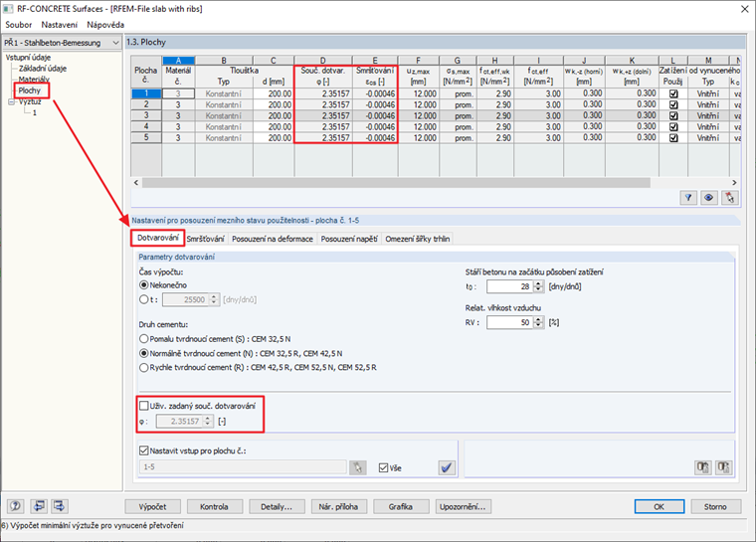Screen dimensions: 756x542
Task: Select Základní údaje in the tree
Action: pos(43,69)
